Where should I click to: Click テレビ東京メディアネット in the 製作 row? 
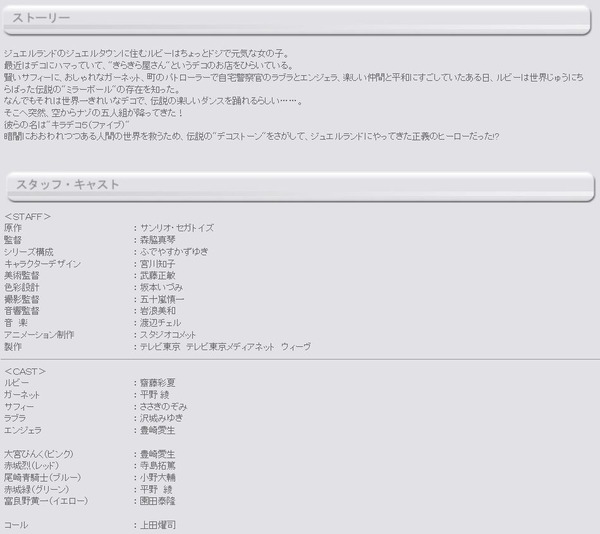pos(230,347)
